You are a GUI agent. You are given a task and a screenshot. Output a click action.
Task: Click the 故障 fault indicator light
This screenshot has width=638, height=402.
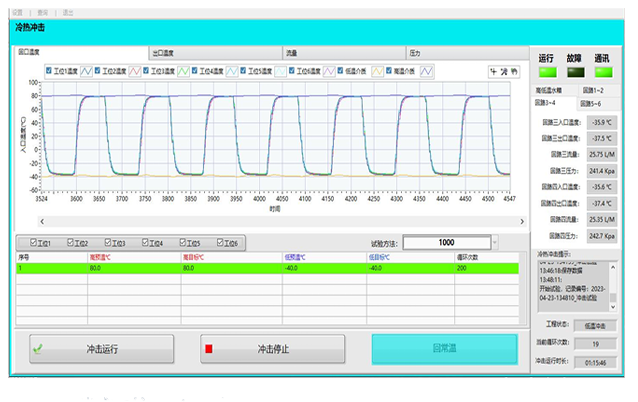click(574, 72)
